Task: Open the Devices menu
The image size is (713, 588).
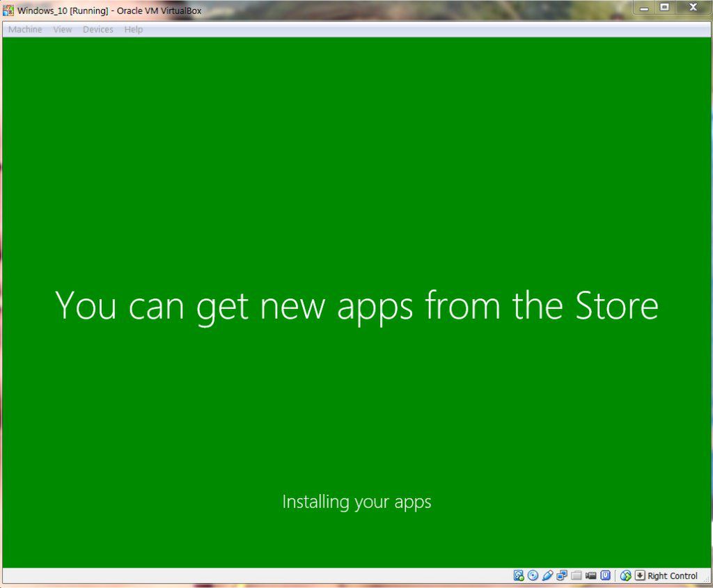Action: pyautogui.click(x=97, y=29)
